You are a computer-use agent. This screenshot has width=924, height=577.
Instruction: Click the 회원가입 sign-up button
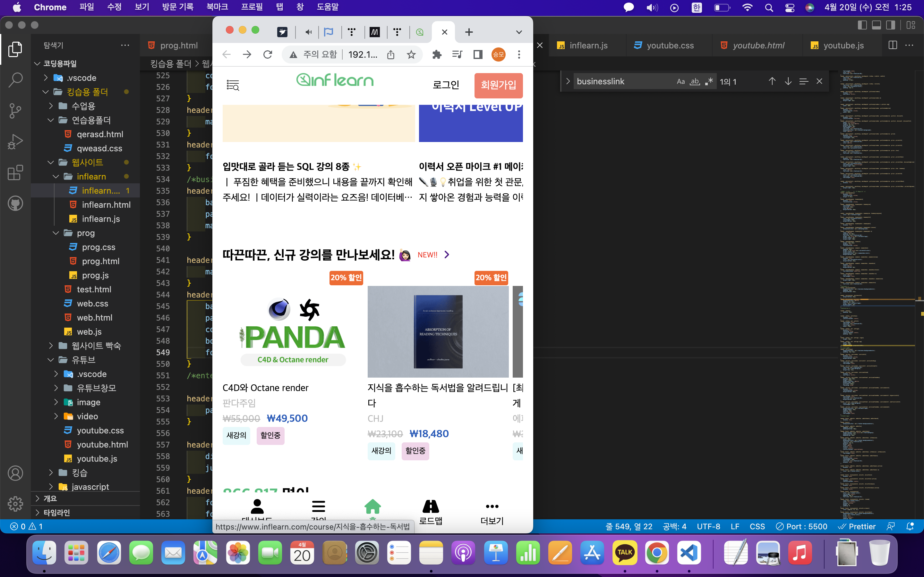[498, 85]
